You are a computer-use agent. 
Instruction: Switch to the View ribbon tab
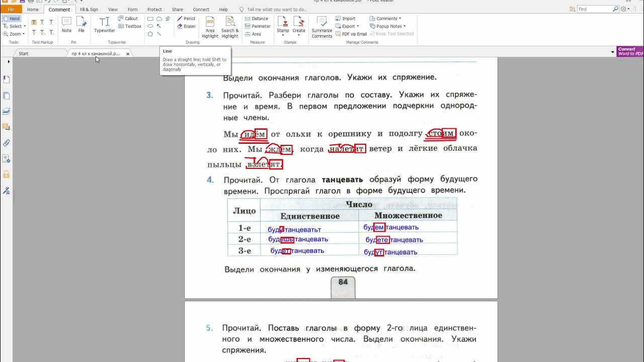(x=113, y=10)
